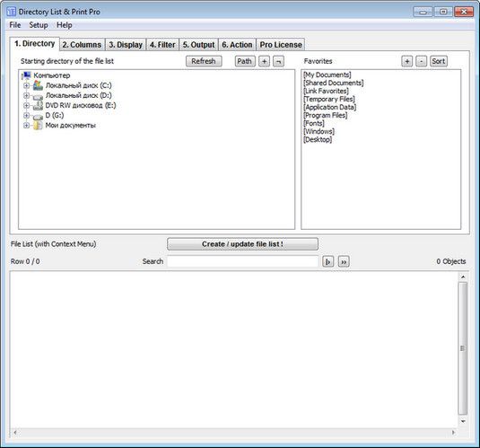This screenshot has width=480, height=448.
Task: Switch to the 4. Filter tab
Action: tap(162, 45)
